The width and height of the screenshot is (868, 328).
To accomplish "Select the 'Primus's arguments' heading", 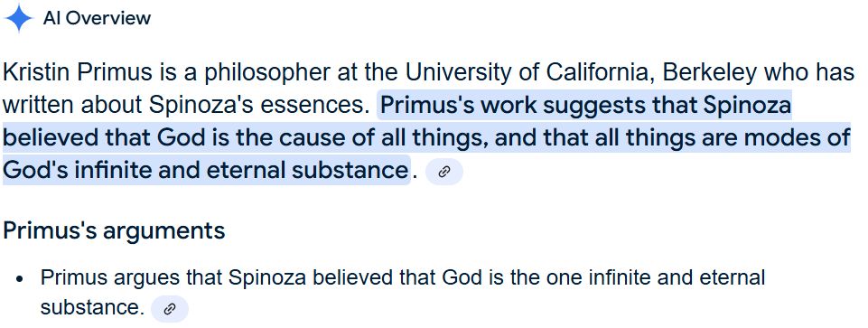I will 114,231.
